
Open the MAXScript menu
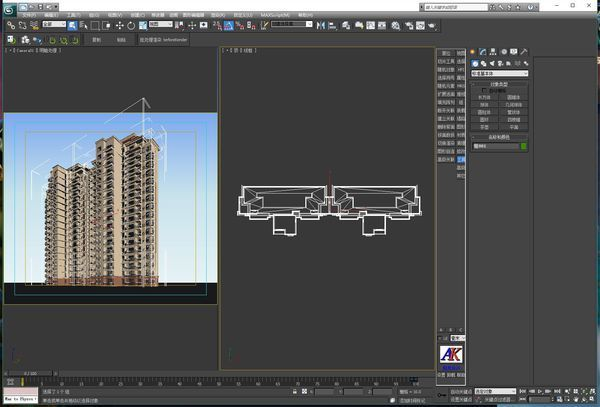(x=275, y=15)
